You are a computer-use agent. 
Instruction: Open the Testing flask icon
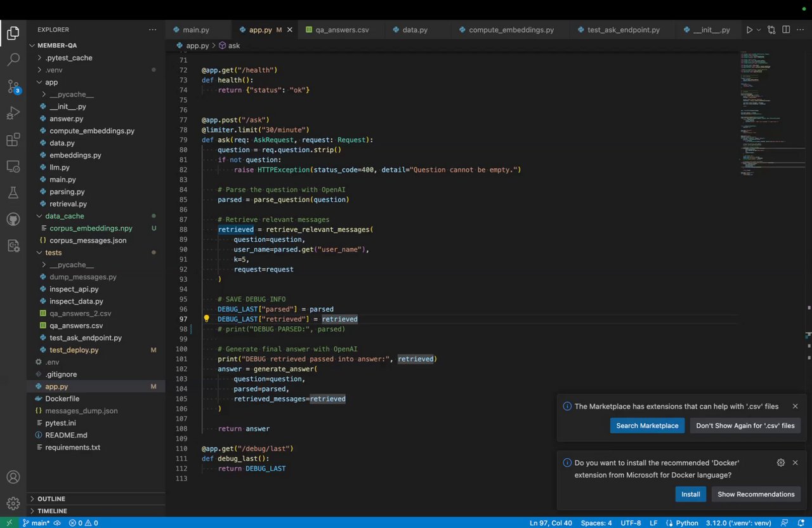(13, 192)
